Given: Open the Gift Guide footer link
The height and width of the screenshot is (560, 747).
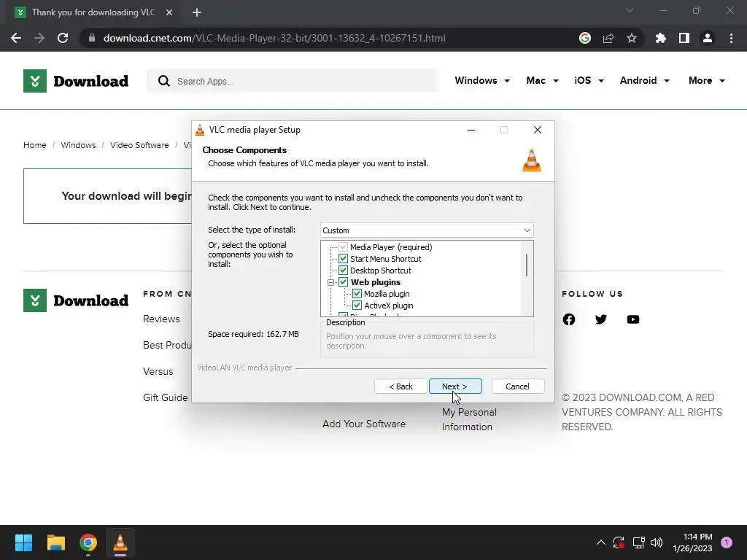Looking at the screenshot, I should [166, 397].
